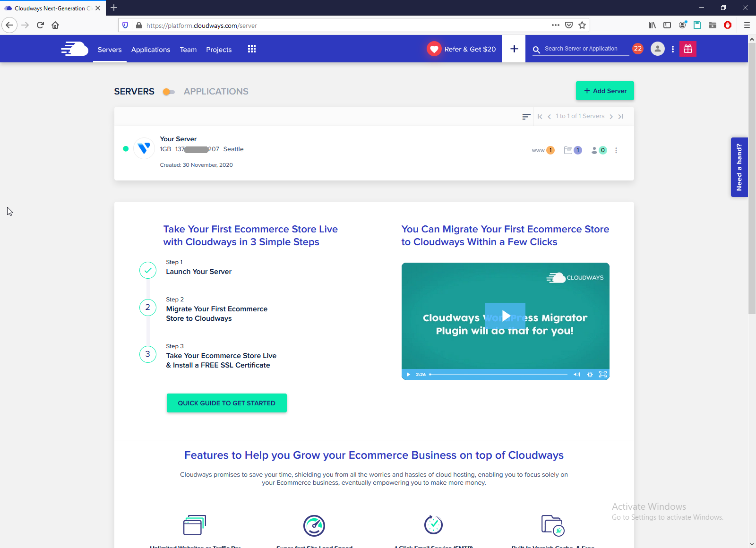
Task: Mute the video volume
Action: point(576,374)
